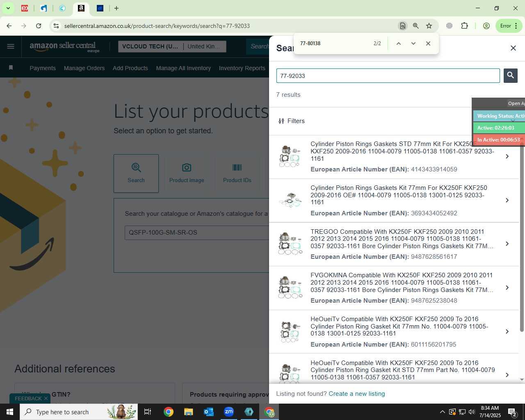Go to previous find-in-page match
The width and height of the screenshot is (525, 420).
398,43
